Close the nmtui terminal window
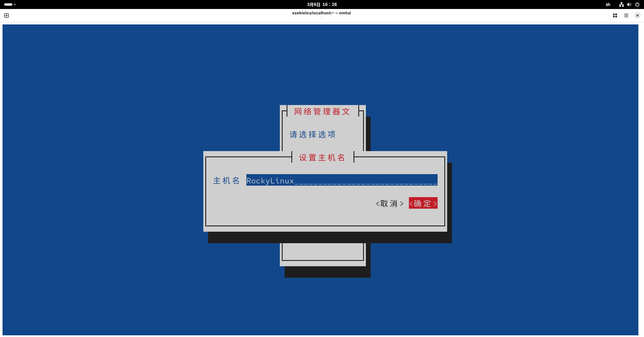 click(x=638, y=15)
